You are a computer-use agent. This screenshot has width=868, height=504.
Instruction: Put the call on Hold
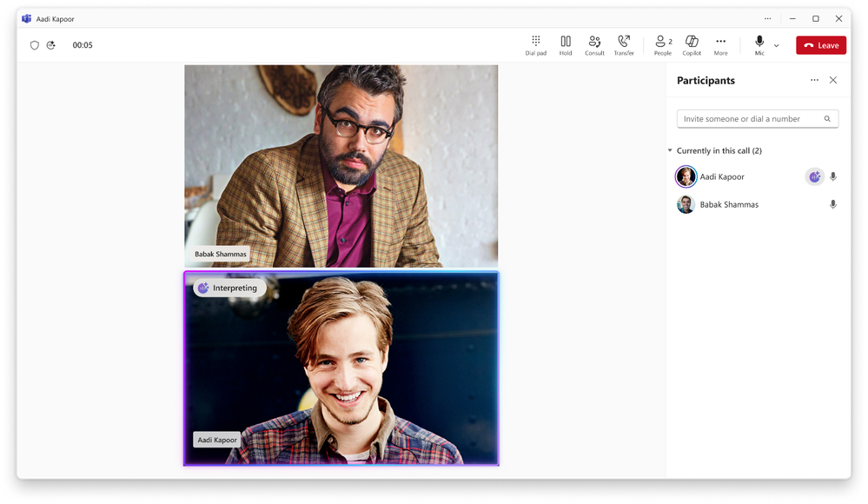pos(565,44)
